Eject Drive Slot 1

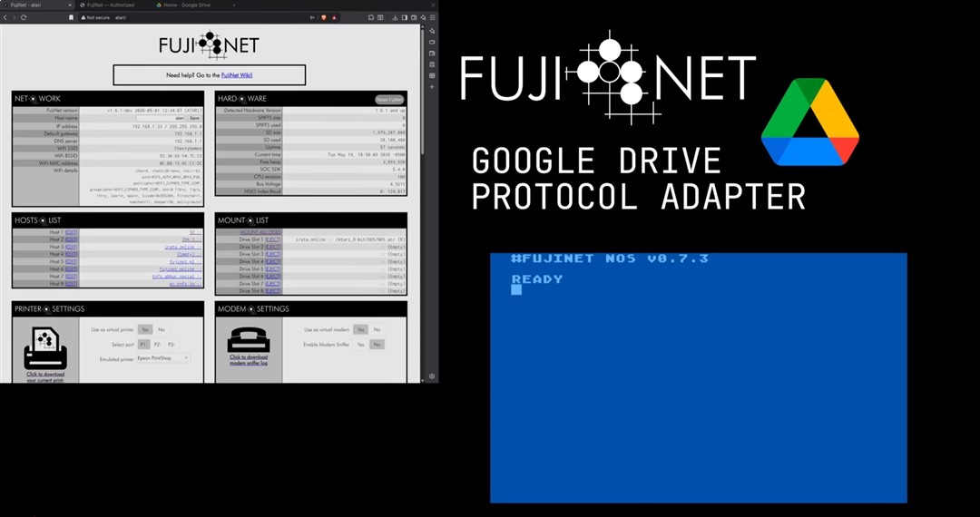click(x=272, y=239)
